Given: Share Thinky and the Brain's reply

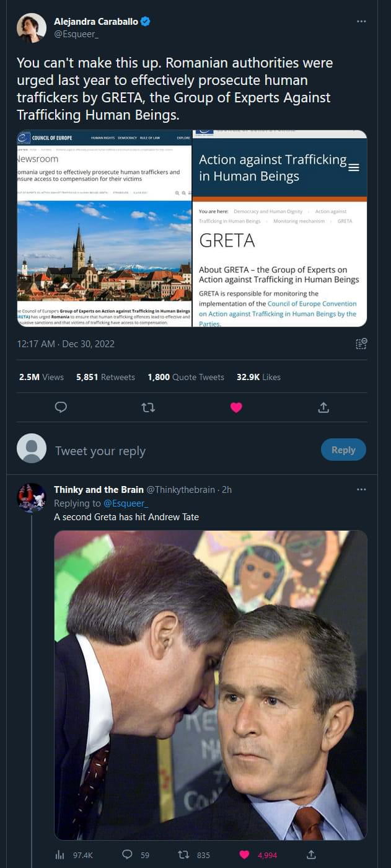Looking at the screenshot, I should (x=312, y=855).
